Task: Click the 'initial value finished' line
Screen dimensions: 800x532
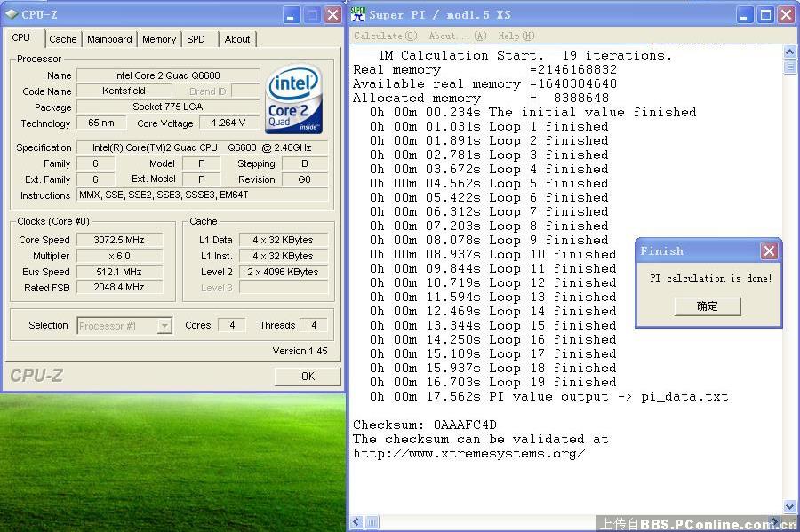Action: pyautogui.click(x=532, y=112)
